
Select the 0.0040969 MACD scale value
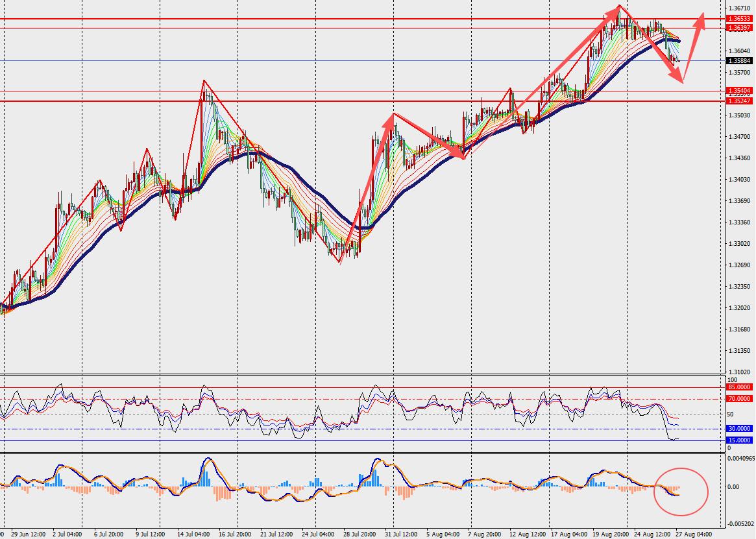coord(741,458)
